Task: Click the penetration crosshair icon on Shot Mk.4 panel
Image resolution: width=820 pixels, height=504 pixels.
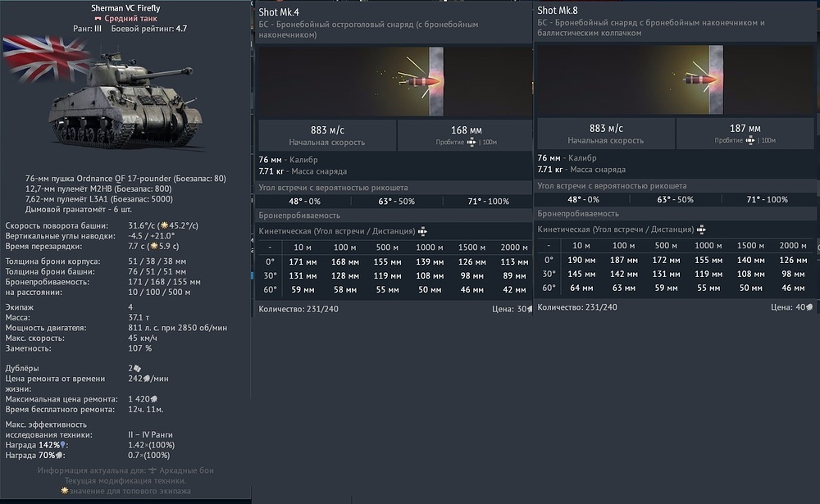Action: pyautogui.click(x=472, y=142)
